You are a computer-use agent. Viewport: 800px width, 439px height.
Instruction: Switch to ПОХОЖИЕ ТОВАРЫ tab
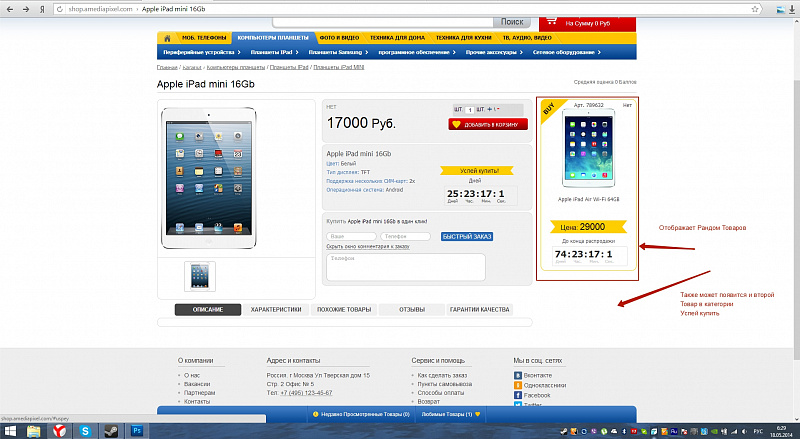coord(344,309)
